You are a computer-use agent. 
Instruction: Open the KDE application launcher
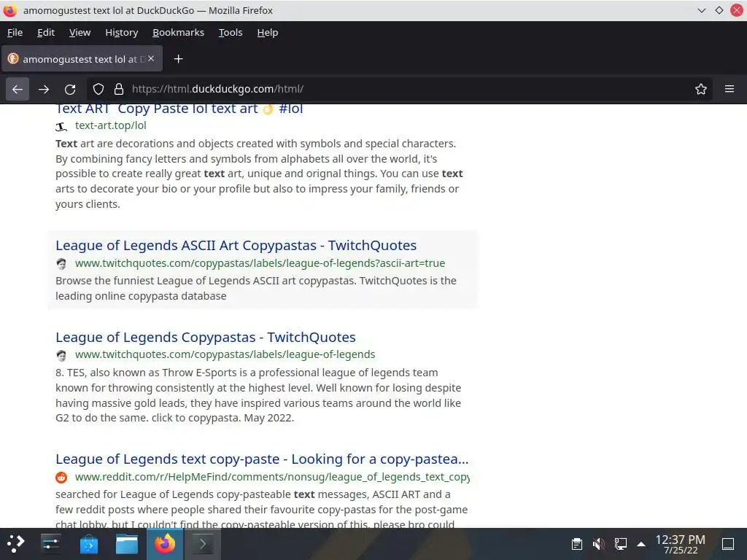coord(16,544)
